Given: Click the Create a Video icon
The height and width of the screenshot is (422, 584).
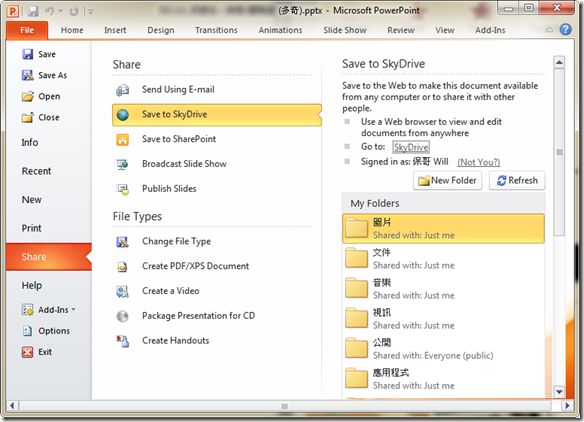Looking at the screenshot, I should pos(123,292).
